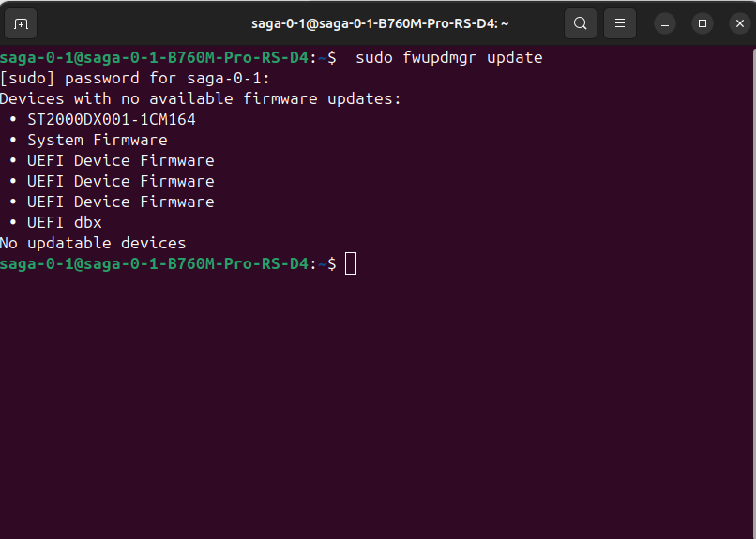Click the ST2000DX001-1CM164 device entry
The width and height of the screenshot is (756, 539).
pos(111,120)
